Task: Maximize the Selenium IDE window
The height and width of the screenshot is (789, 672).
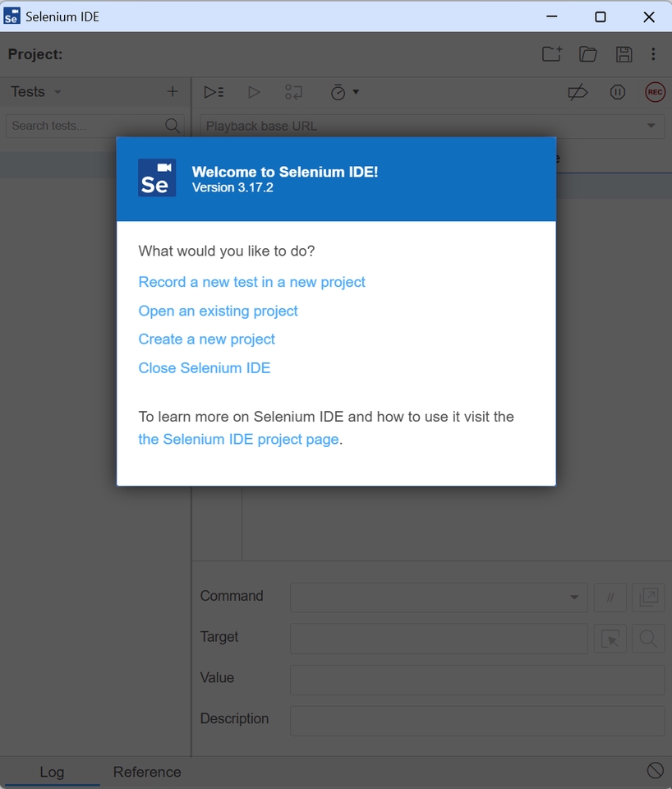Action: point(600,16)
